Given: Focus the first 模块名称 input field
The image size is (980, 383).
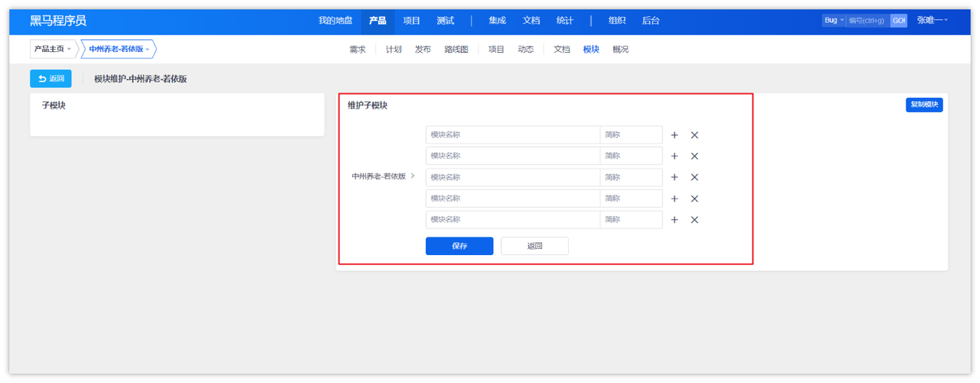Looking at the screenshot, I should (513, 135).
